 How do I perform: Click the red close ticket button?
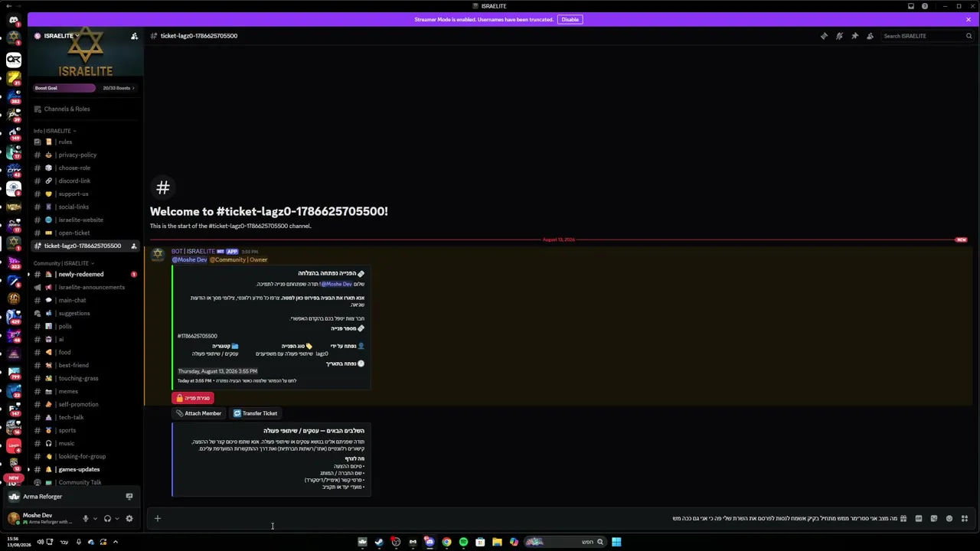[193, 398]
